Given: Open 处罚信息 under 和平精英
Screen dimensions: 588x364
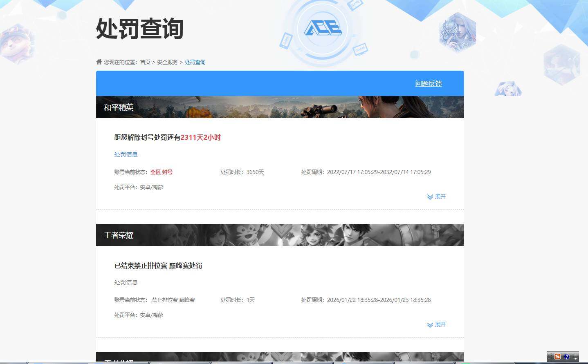Looking at the screenshot, I should tap(126, 154).
